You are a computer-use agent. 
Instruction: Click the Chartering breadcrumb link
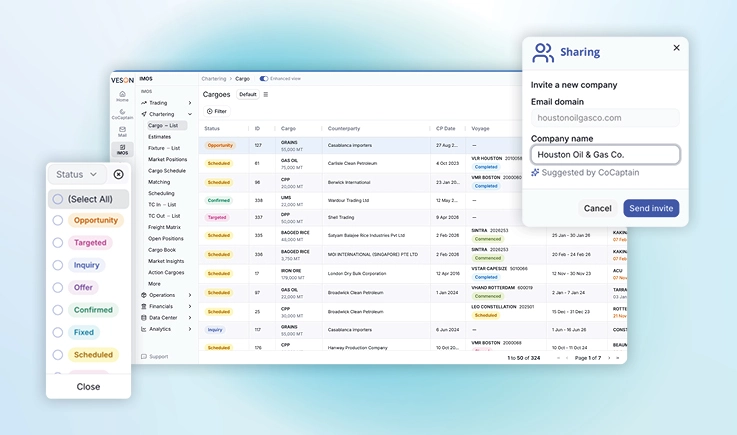click(x=214, y=79)
